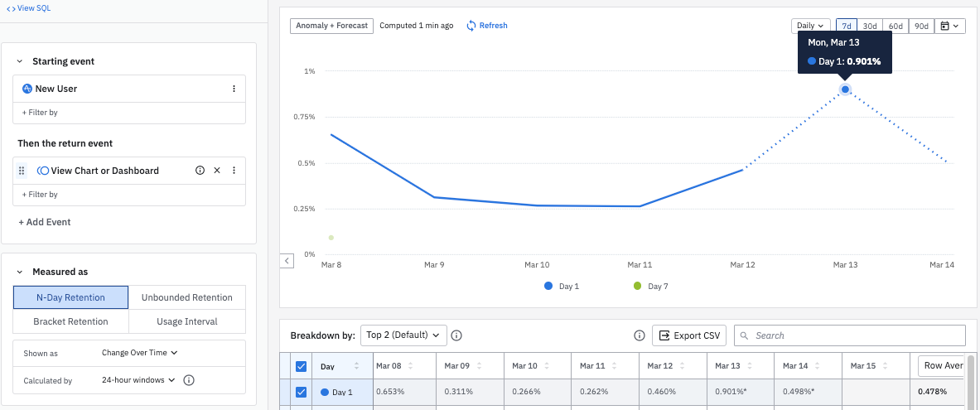
Task: Open the Daily interval dropdown
Action: click(811, 26)
